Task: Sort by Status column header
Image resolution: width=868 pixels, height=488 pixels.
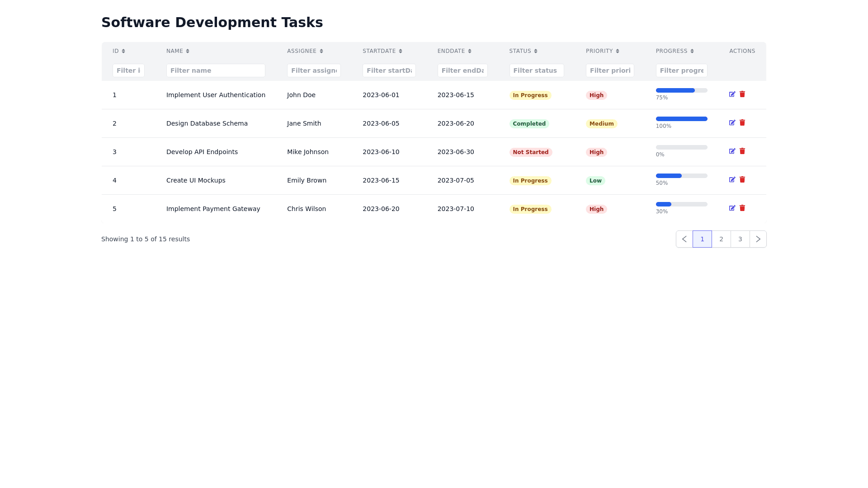Action: click(x=523, y=51)
